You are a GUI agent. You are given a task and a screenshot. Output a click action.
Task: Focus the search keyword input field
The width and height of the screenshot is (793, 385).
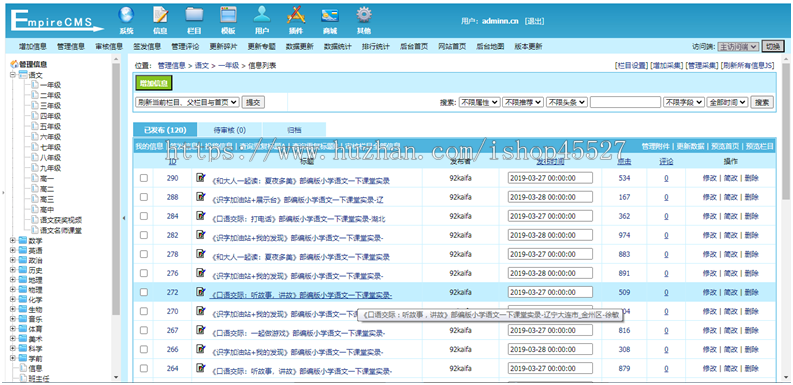[x=625, y=102]
